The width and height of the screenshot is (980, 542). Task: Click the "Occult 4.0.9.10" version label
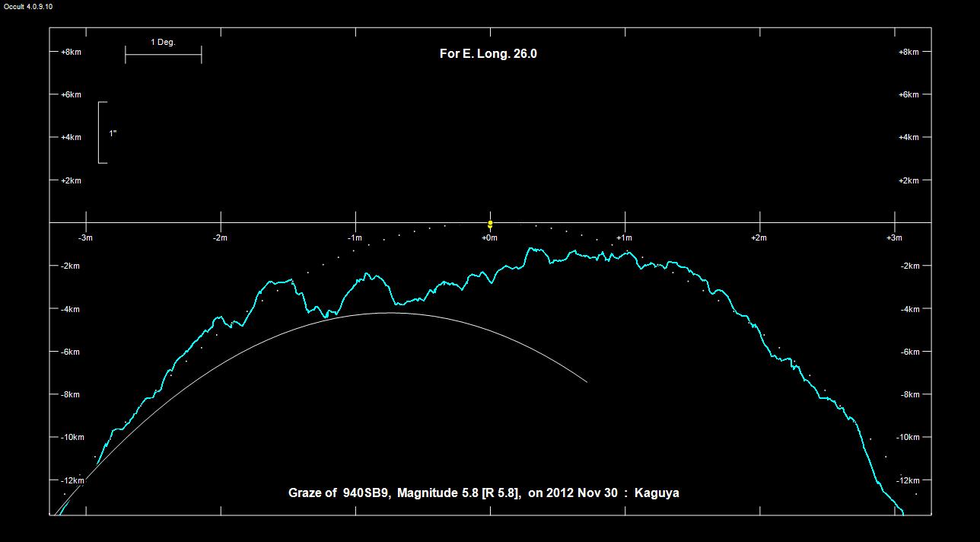[x=28, y=6]
